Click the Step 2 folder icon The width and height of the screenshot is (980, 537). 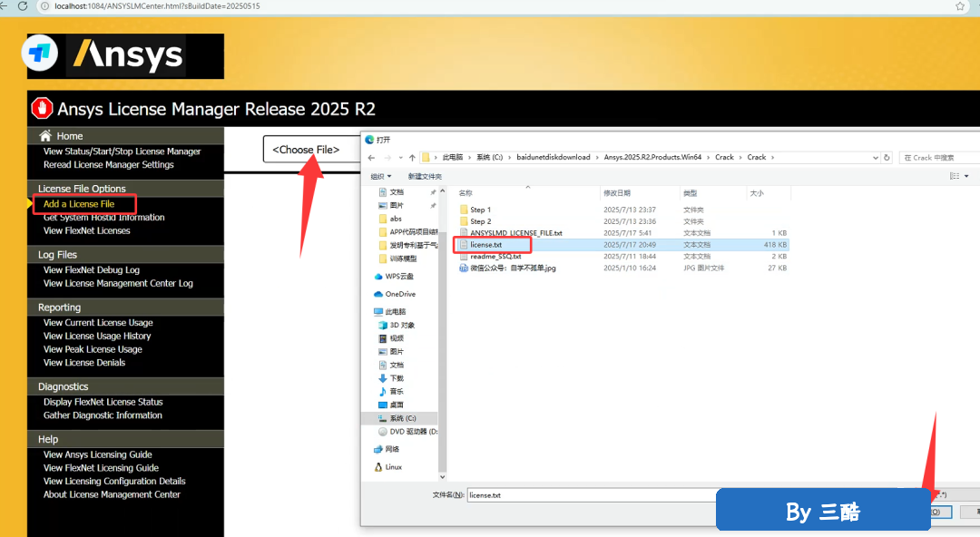(464, 221)
